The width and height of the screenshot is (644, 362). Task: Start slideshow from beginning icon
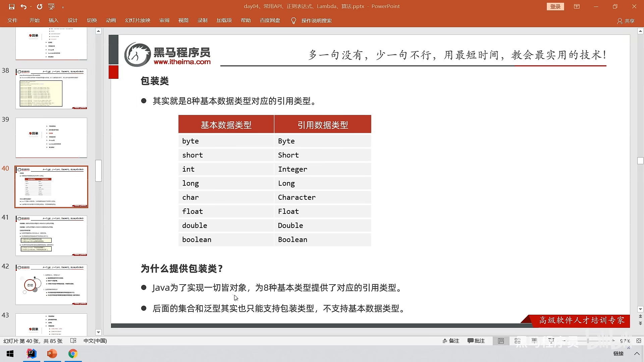click(51, 6)
